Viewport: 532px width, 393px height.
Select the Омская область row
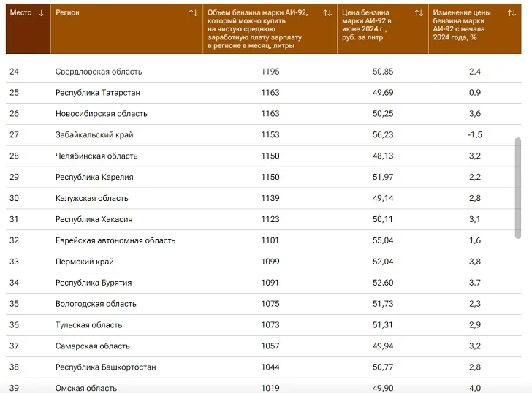tap(85, 387)
